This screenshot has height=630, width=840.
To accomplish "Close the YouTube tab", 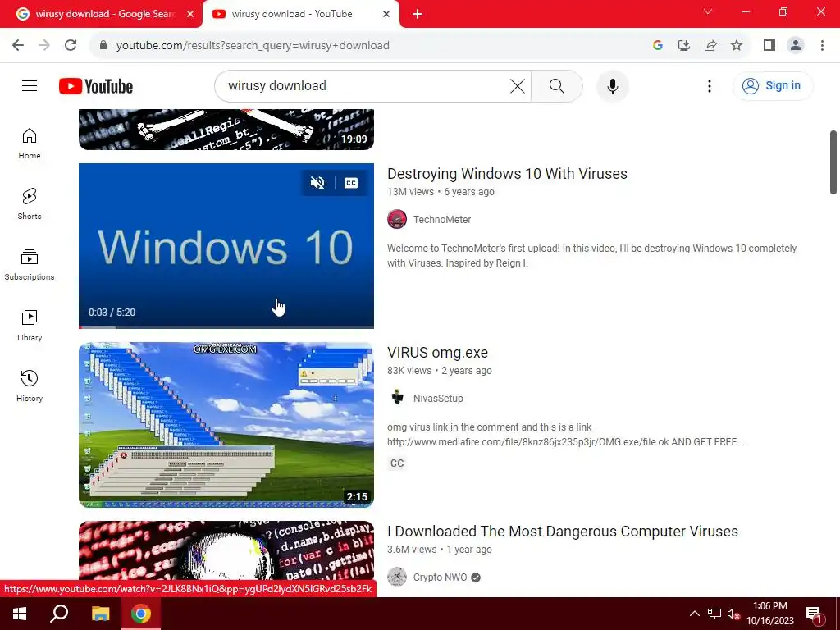I will pyautogui.click(x=386, y=15).
